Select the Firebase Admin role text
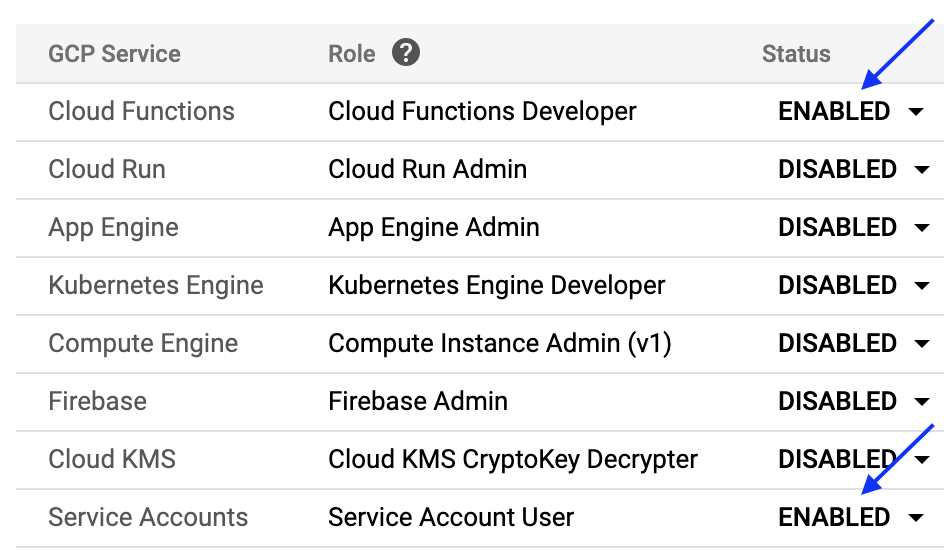 tap(418, 401)
